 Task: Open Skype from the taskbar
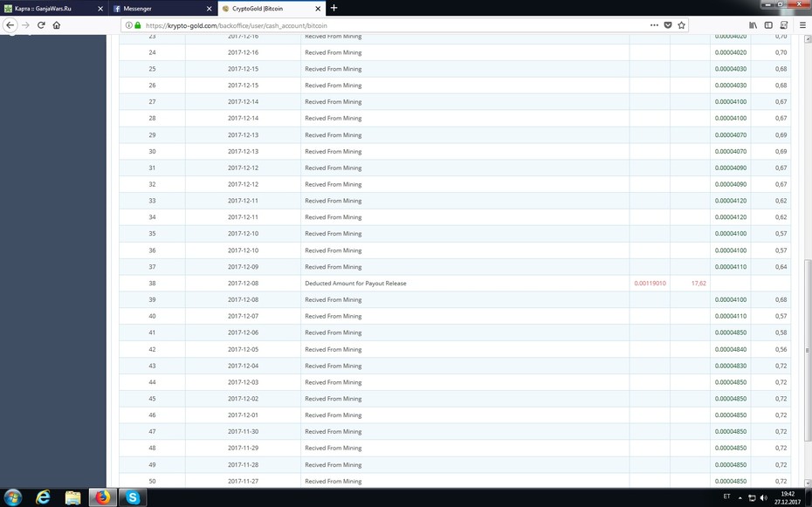point(133,497)
